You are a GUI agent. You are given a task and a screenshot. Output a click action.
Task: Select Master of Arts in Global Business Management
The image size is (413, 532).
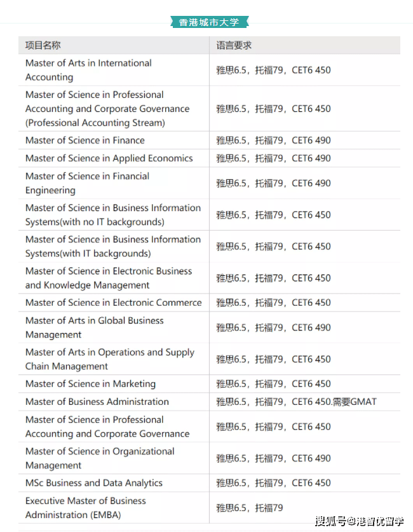point(95,327)
